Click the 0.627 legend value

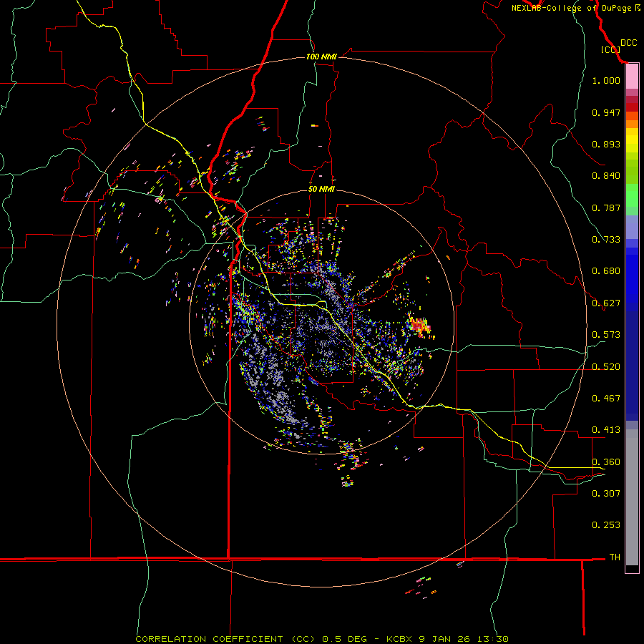pos(606,303)
